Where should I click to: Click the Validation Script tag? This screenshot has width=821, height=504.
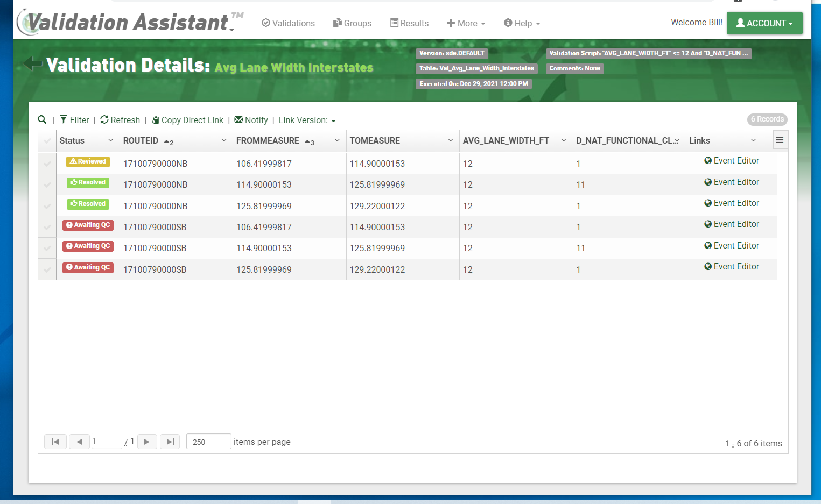[649, 53]
